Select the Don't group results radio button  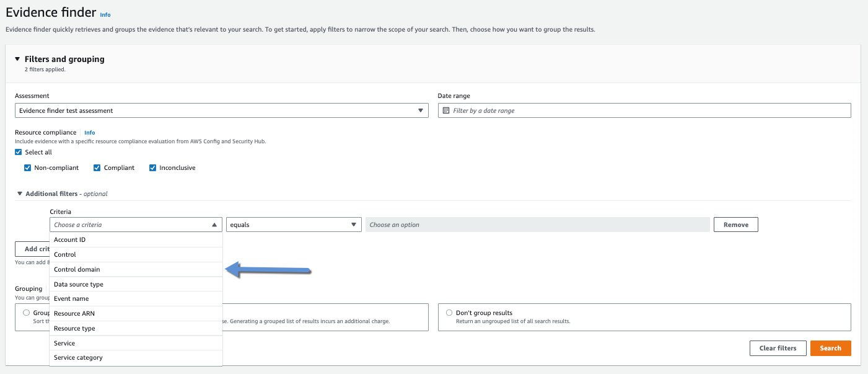[x=449, y=313]
